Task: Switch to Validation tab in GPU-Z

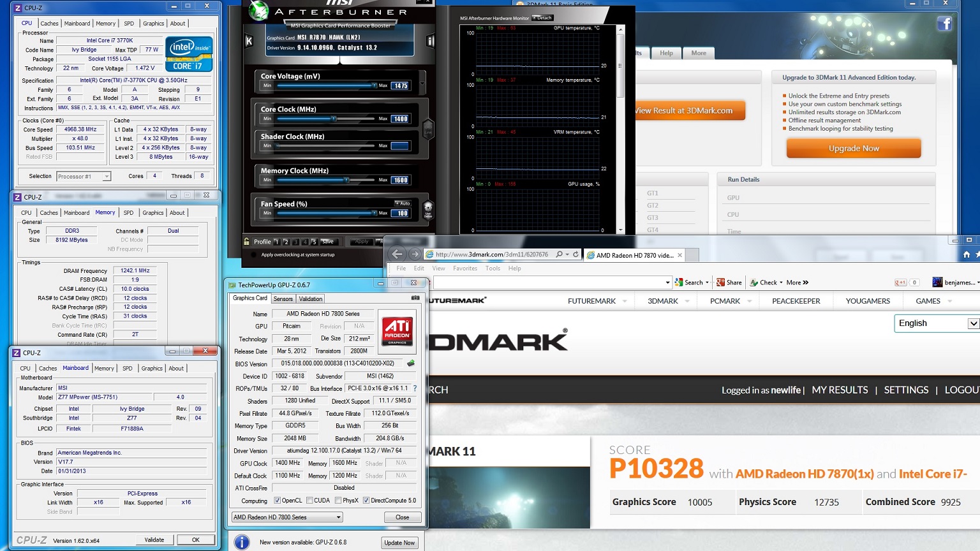Action: coord(311,299)
